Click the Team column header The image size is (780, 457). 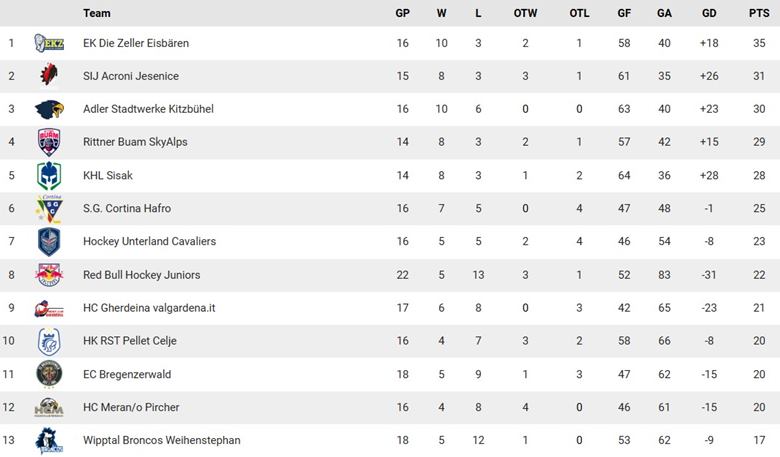[97, 13]
